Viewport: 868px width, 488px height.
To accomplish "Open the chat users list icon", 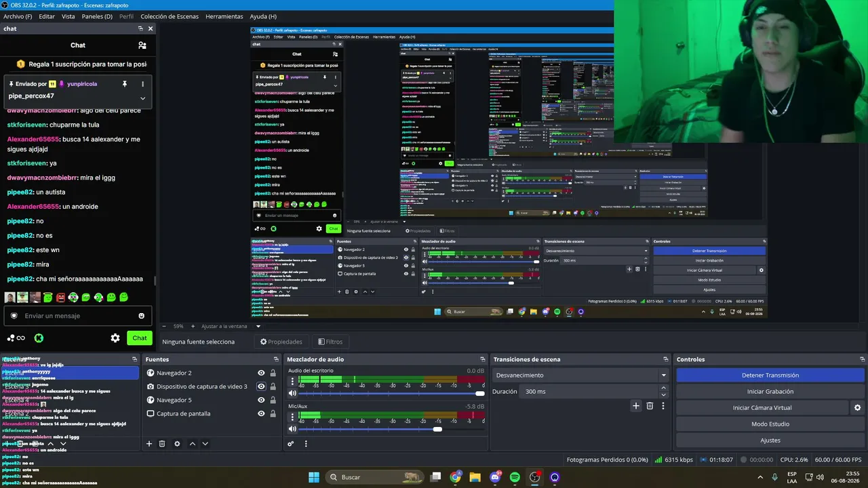I will coord(142,45).
